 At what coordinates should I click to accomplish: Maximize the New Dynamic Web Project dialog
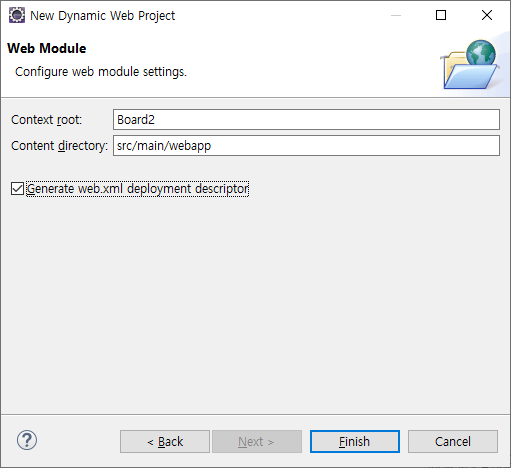(441, 15)
